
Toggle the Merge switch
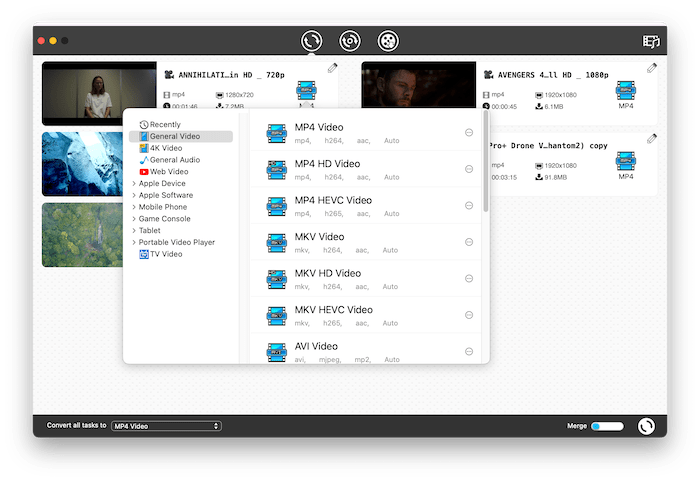[607, 426]
